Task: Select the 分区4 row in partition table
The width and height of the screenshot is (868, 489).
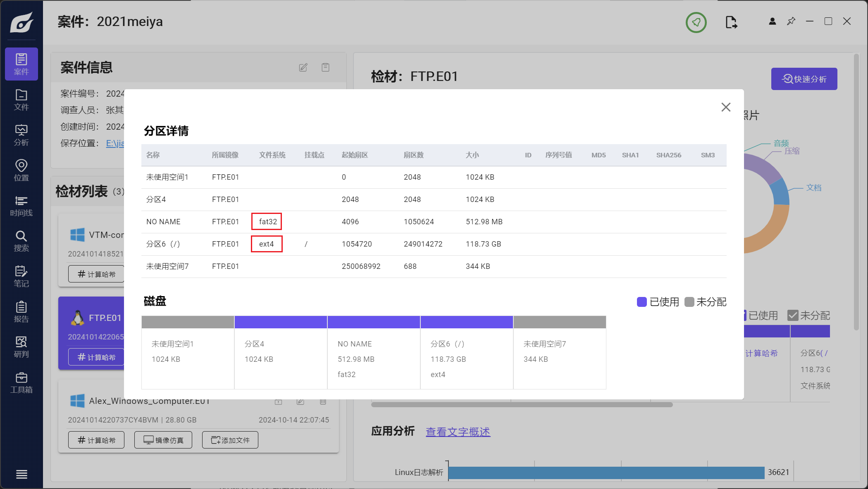Action: coord(434,199)
